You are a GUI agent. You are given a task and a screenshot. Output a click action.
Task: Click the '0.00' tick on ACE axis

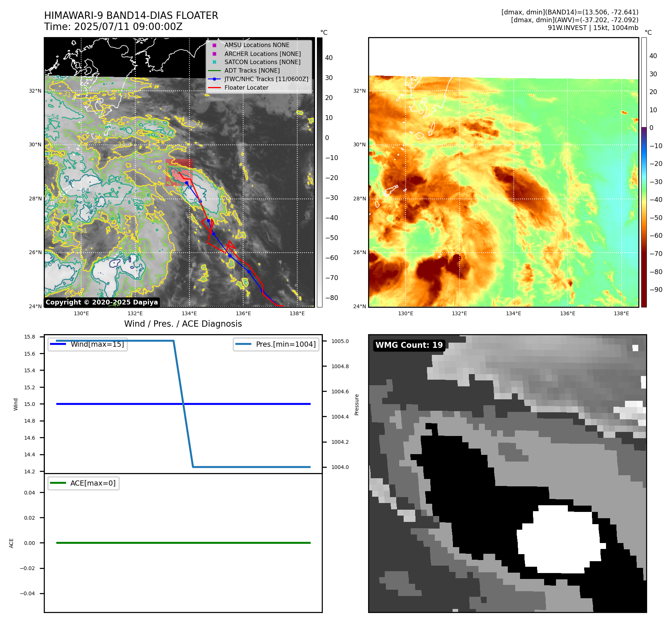click(30, 543)
